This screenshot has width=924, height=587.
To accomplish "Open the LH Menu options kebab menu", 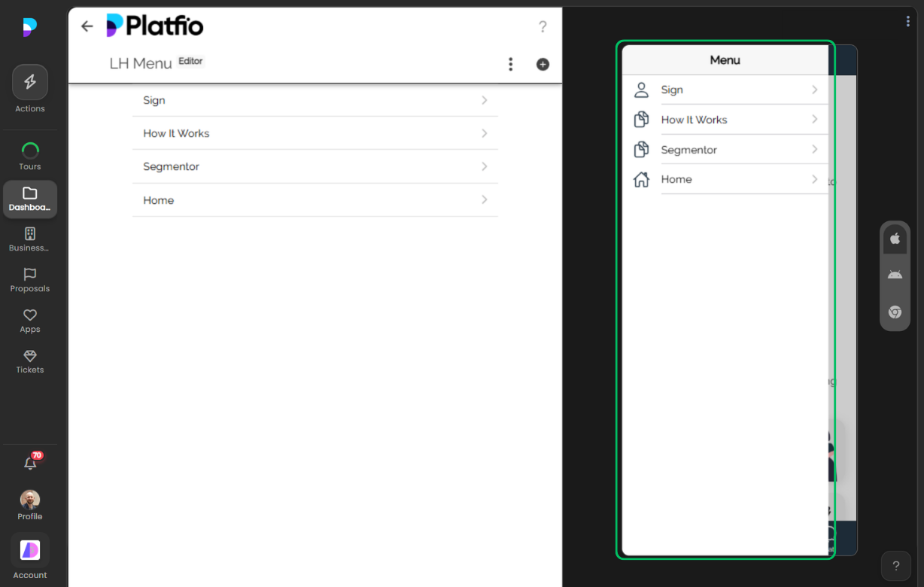I will pyautogui.click(x=511, y=64).
